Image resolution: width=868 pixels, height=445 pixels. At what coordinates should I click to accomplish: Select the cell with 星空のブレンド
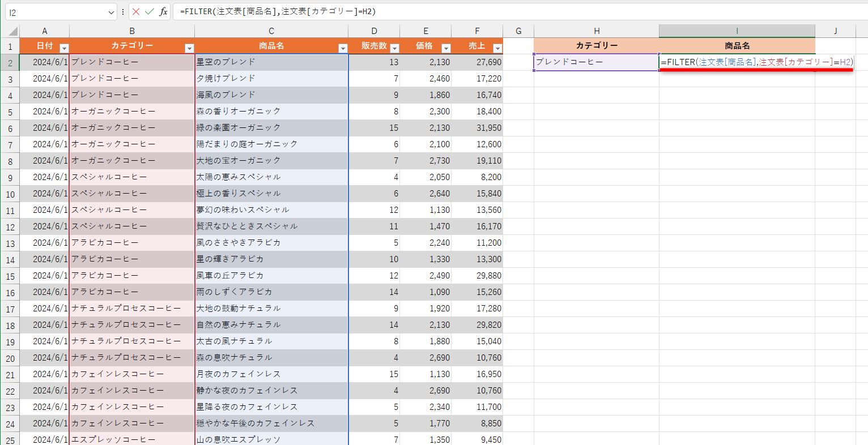click(271, 62)
